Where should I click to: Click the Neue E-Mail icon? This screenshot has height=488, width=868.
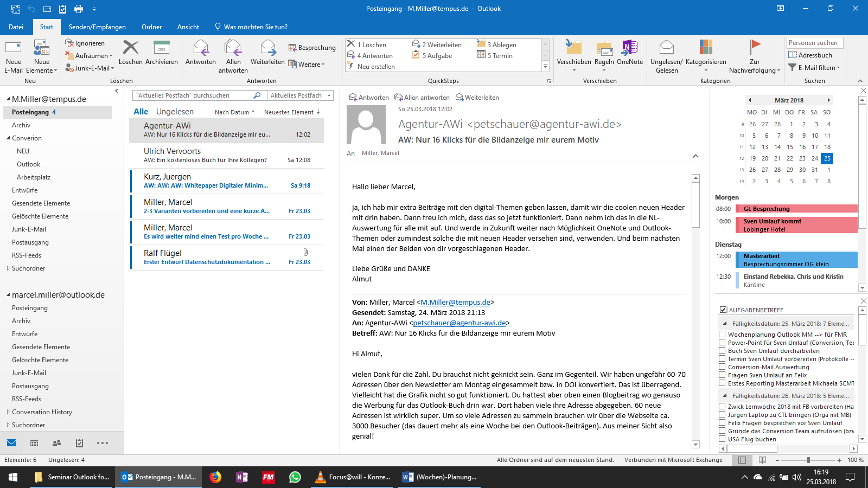point(14,48)
